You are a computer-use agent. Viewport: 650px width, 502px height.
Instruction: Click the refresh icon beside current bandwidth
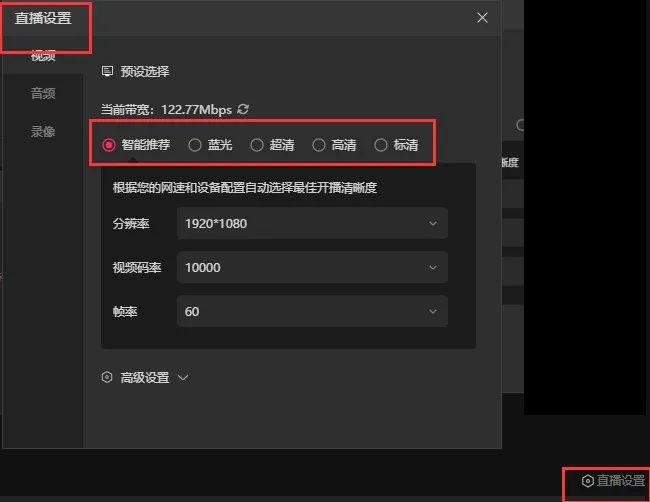pos(243,108)
